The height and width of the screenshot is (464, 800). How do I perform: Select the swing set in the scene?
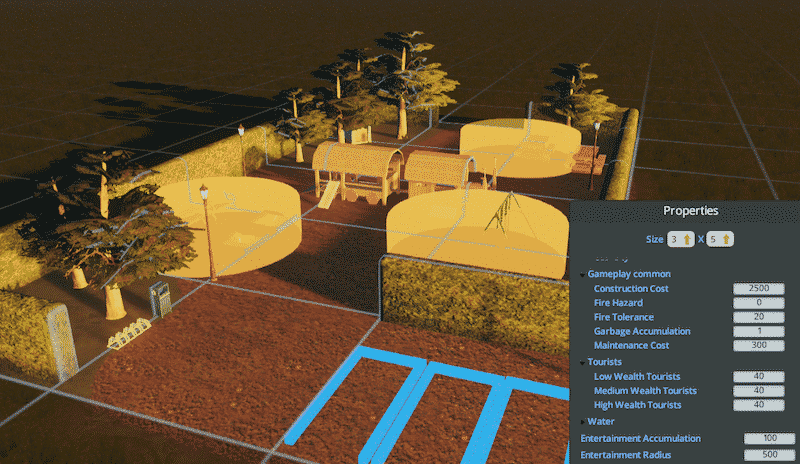click(x=507, y=213)
